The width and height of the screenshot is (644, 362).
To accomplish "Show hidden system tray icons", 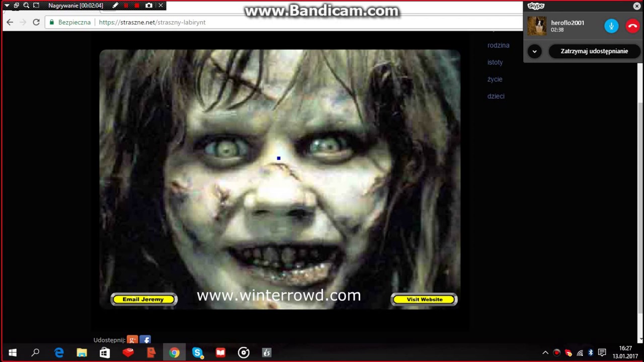I will point(545,353).
